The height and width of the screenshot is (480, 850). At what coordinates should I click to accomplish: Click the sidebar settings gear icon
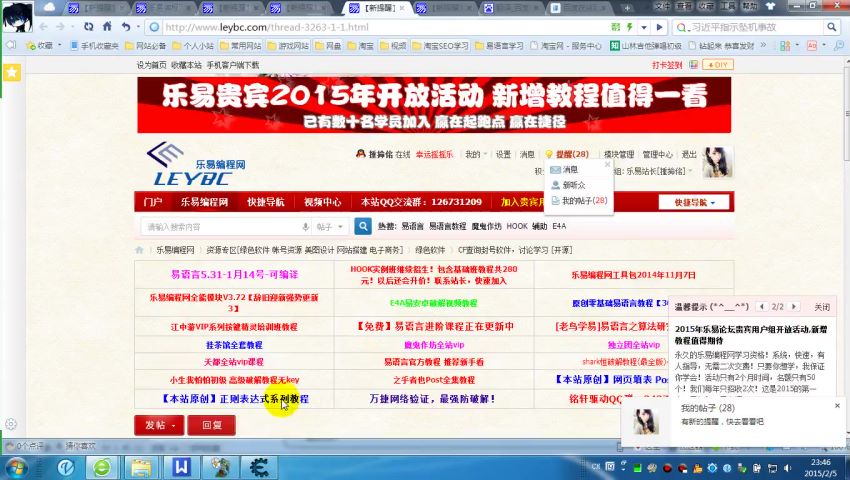(10, 424)
